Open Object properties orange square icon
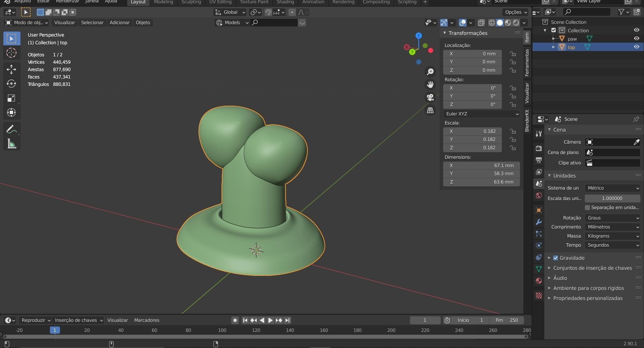This screenshot has height=348, width=644. click(539, 210)
